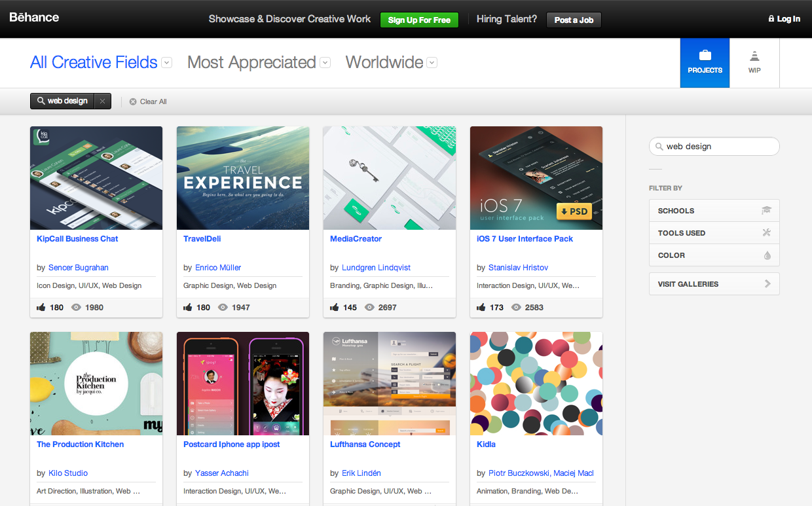
Task: Open author Erik Lindén profile
Action: tap(361, 473)
